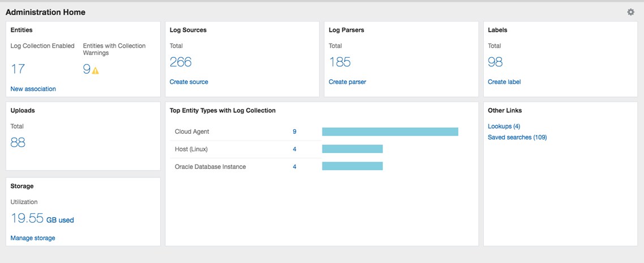Open Lookups (4) link
The width and height of the screenshot is (644, 263).
(504, 126)
